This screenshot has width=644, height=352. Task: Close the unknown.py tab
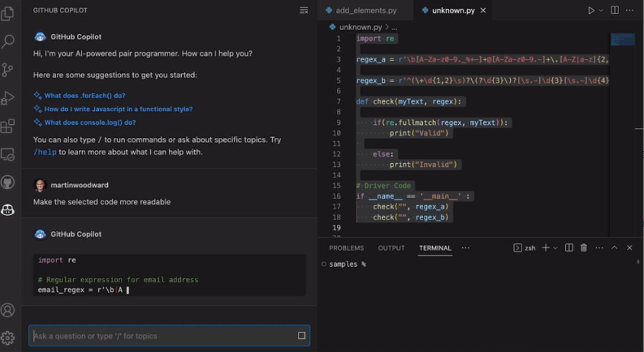[x=483, y=10]
